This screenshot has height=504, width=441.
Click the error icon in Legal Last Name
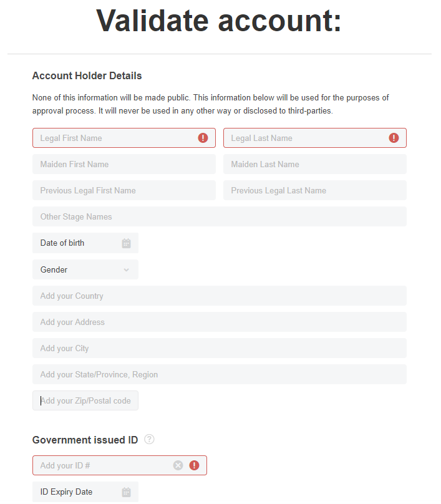[394, 138]
